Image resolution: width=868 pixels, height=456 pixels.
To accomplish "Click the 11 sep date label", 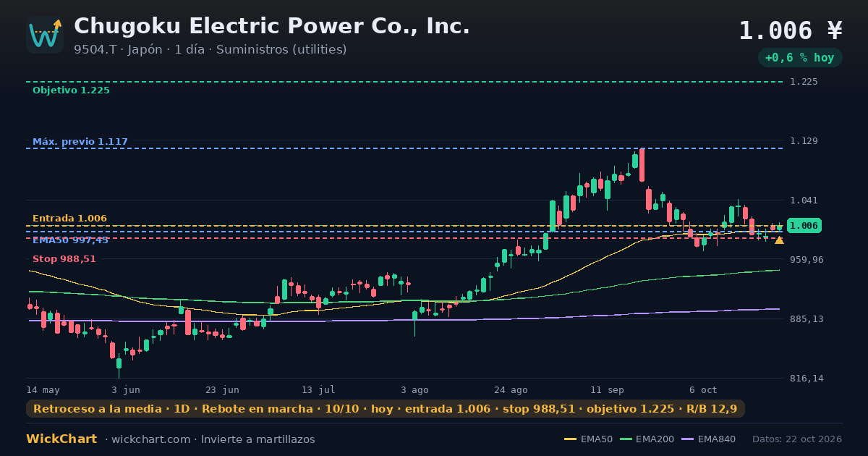I will point(607,389).
